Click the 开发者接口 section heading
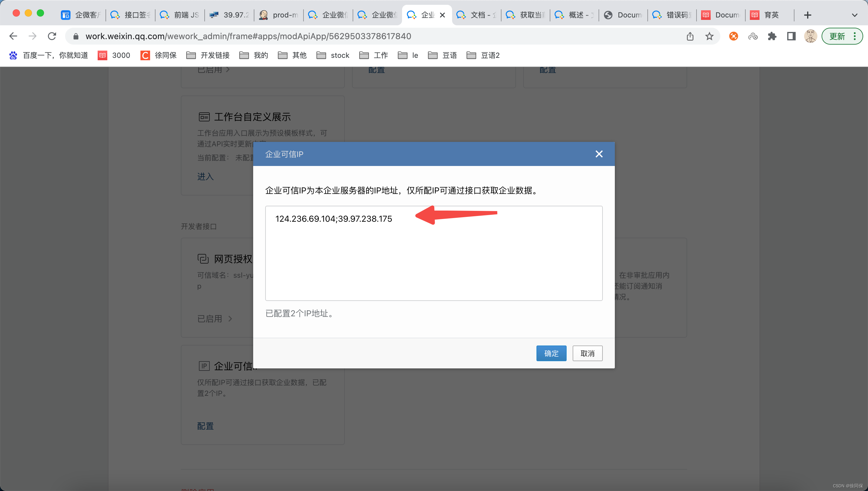 click(x=199, y=226)
